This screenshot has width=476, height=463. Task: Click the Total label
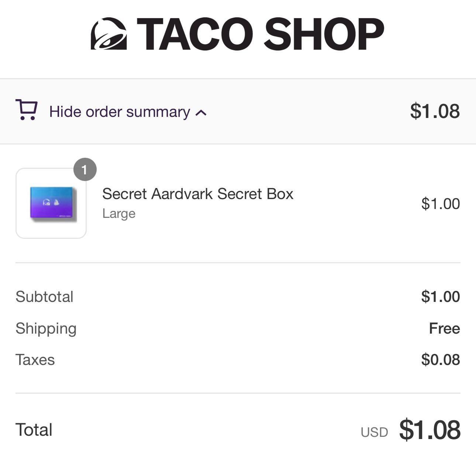[34, 430]
